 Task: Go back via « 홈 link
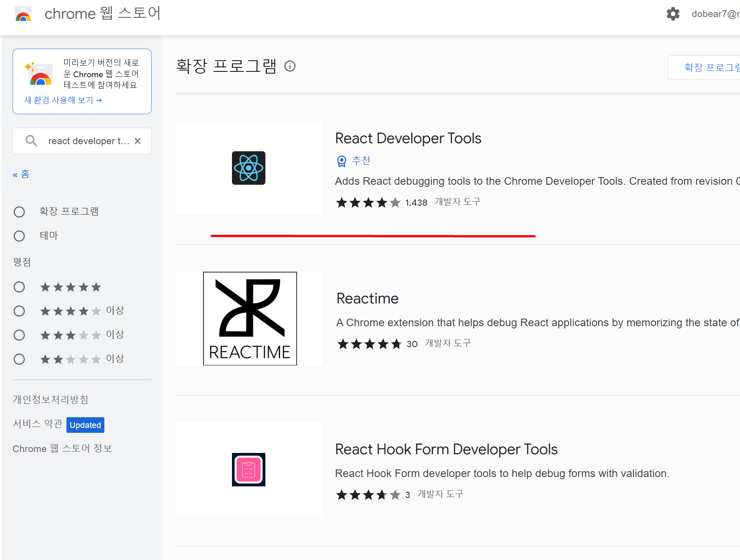[x=21, y=174]
